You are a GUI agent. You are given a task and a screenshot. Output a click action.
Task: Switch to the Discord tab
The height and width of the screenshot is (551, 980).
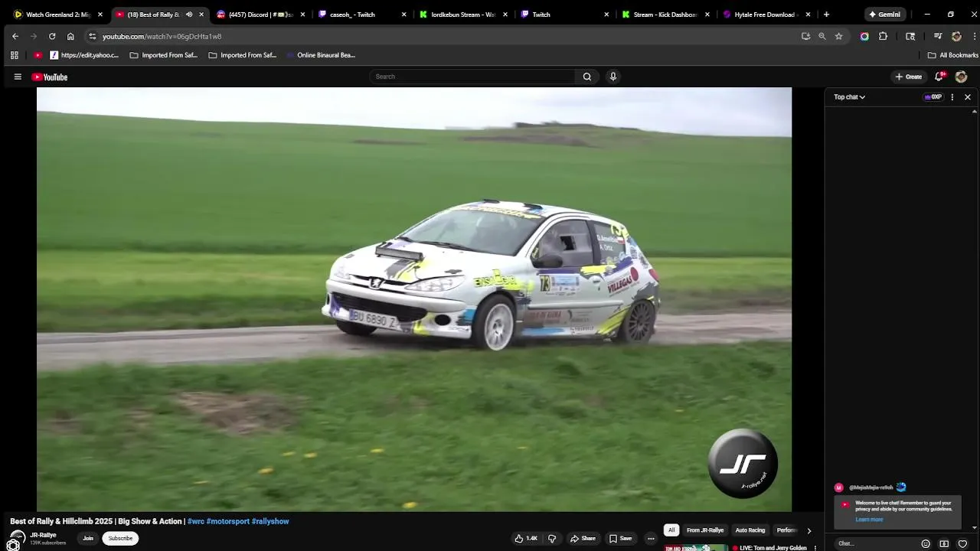[260, 15]
